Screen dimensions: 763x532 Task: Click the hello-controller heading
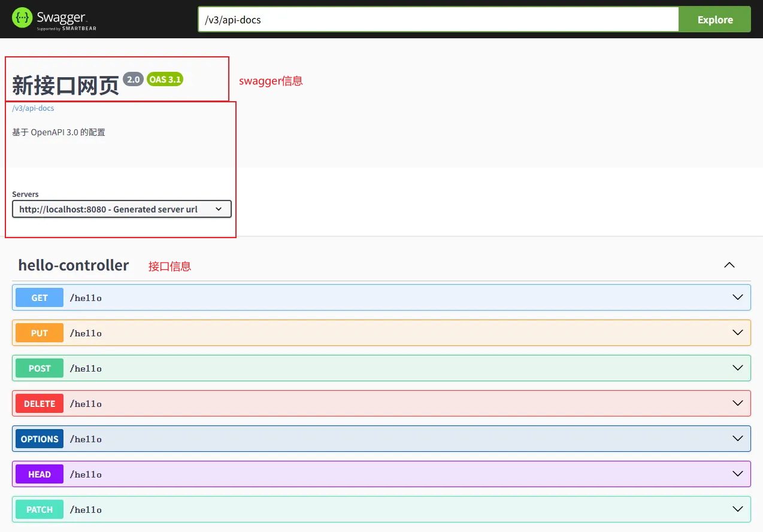74,265
